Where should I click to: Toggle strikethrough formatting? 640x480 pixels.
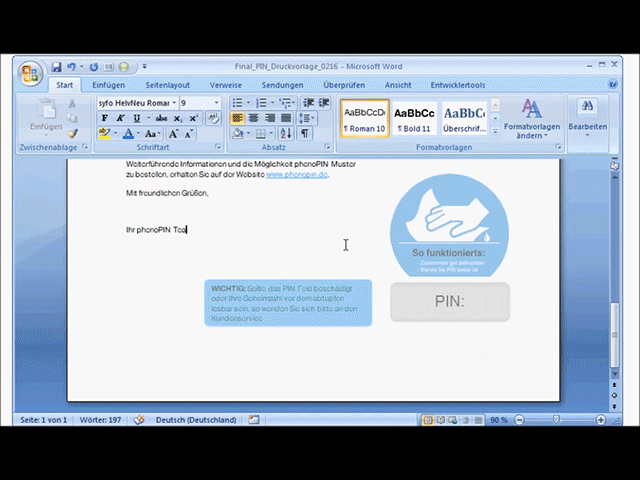161,118
